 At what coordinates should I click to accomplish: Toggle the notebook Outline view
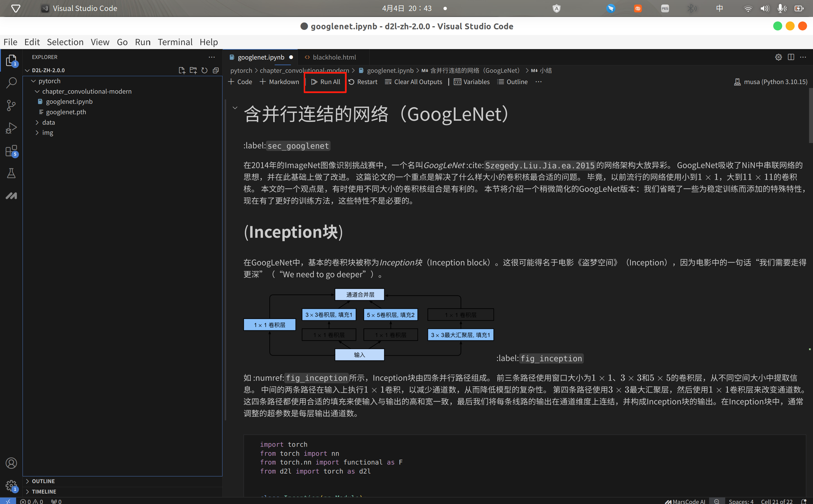(512, 82)
